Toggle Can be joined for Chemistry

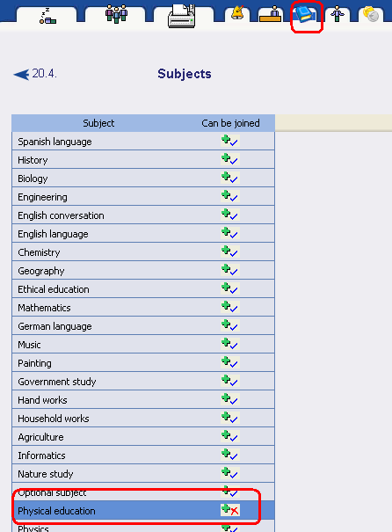click(230, 251)
